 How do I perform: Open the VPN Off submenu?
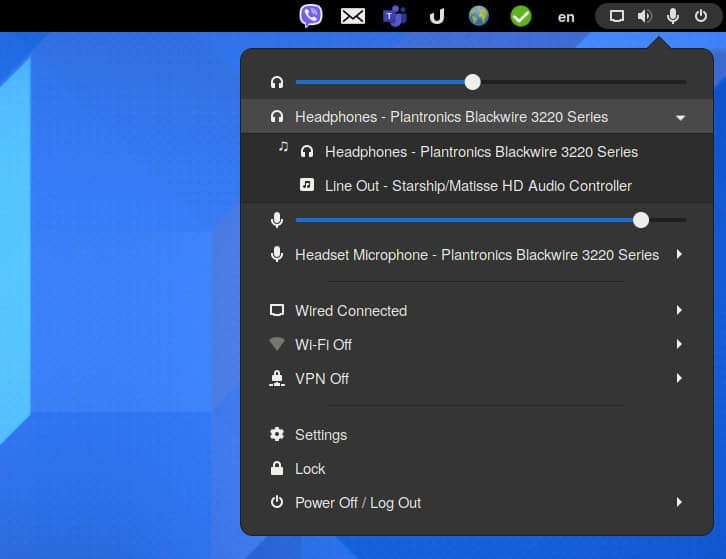point(477,378)
